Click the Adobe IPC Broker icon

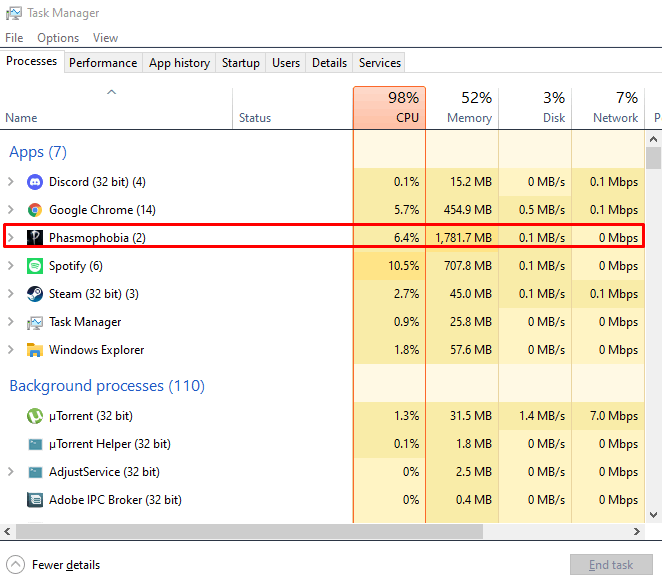click(35, 500)
